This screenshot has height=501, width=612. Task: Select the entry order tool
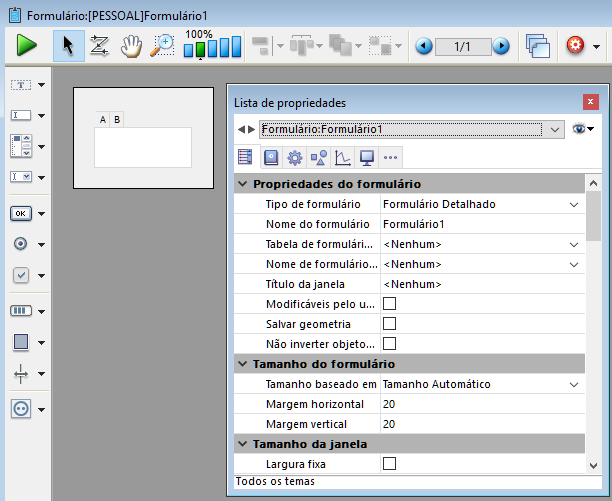tap(99, 46)
